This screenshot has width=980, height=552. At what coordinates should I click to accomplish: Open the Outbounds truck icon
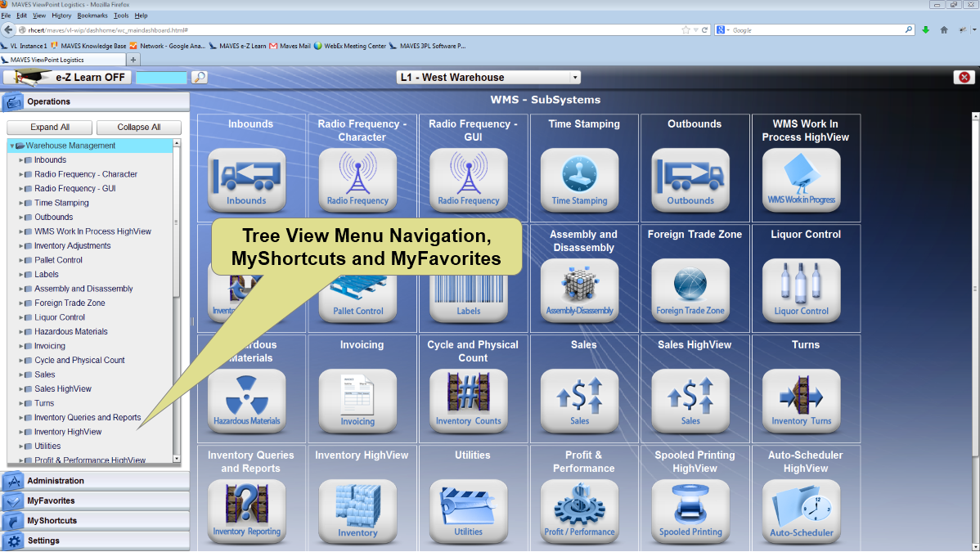[690, 180]
